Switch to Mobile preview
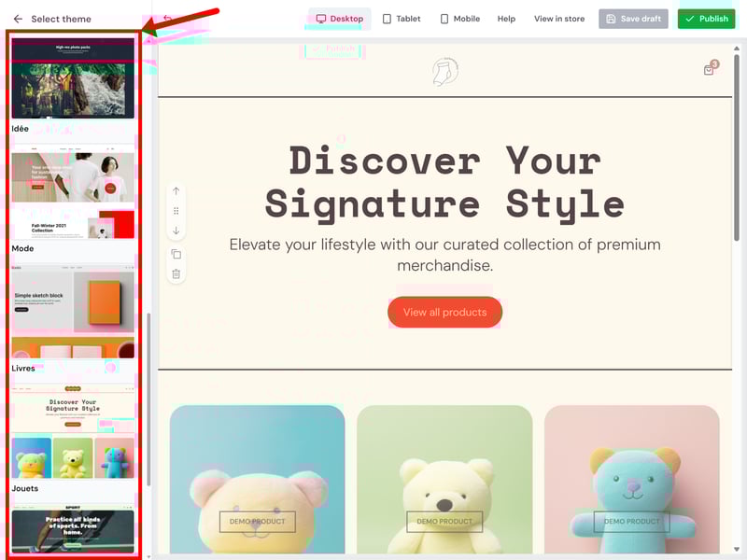 click(x=459, y=19)
